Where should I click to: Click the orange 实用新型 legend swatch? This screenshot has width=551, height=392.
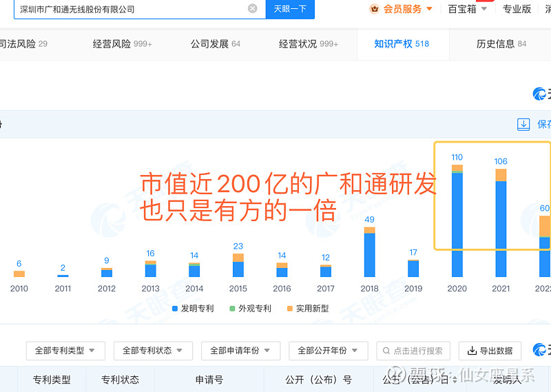[290, 309]
